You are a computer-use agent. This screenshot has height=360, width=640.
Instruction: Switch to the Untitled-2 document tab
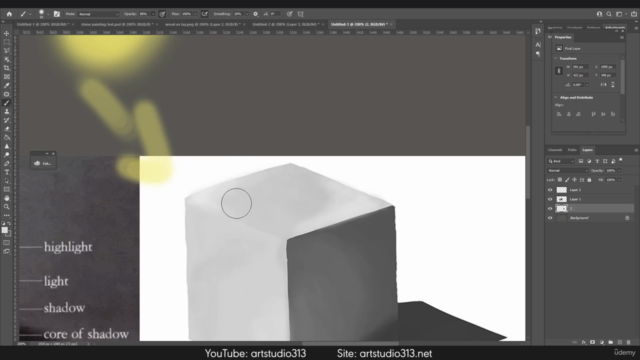pyautogui.click(x=288, y=24)
